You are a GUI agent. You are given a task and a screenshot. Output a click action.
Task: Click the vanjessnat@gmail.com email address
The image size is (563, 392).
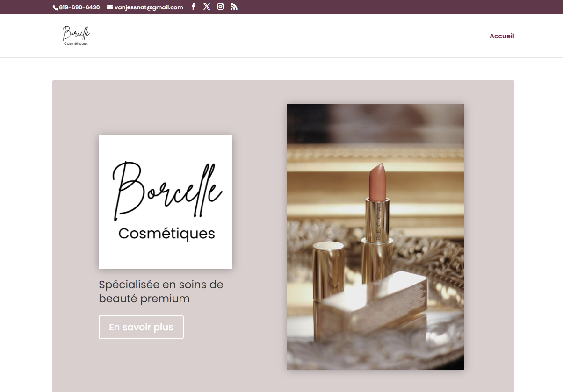tap(149, 7)
